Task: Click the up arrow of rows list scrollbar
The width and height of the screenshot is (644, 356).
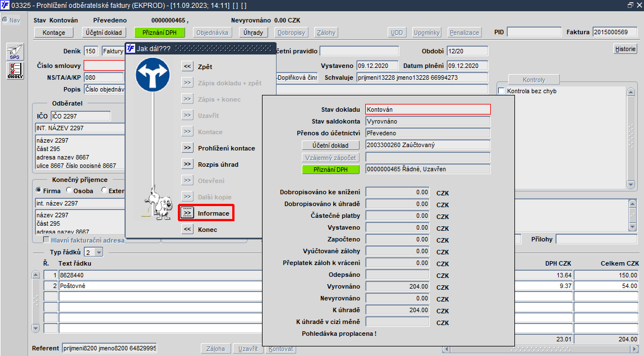Action: [x=36, y=275]
